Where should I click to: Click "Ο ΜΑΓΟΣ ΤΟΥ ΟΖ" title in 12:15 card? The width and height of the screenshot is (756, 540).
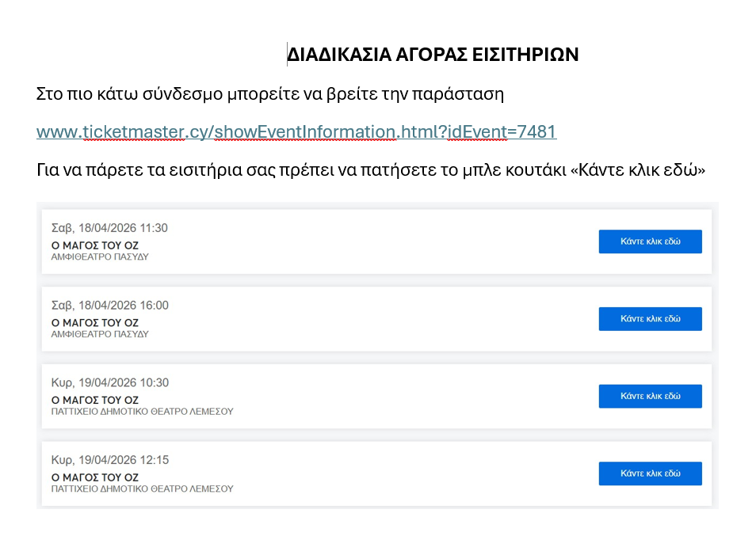(x=95, y=477)
